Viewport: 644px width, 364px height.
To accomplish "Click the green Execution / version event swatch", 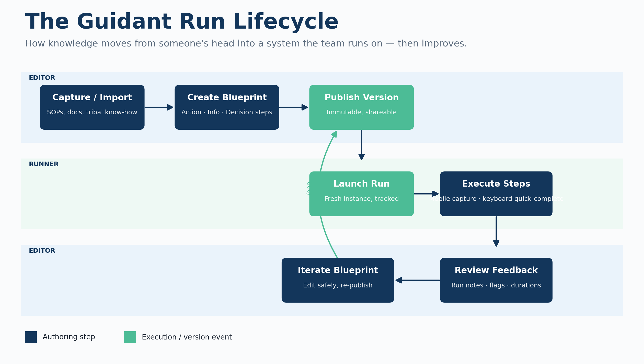I will 130,337.
